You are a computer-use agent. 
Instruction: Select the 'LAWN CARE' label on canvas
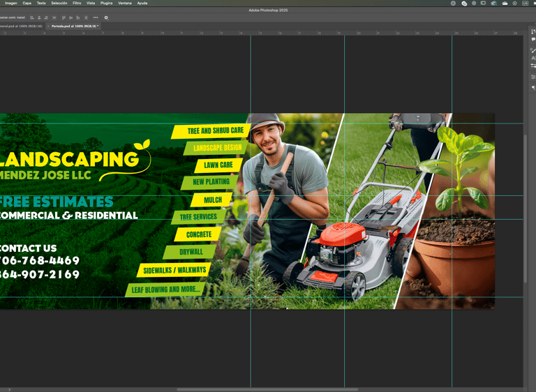[218, 165]
